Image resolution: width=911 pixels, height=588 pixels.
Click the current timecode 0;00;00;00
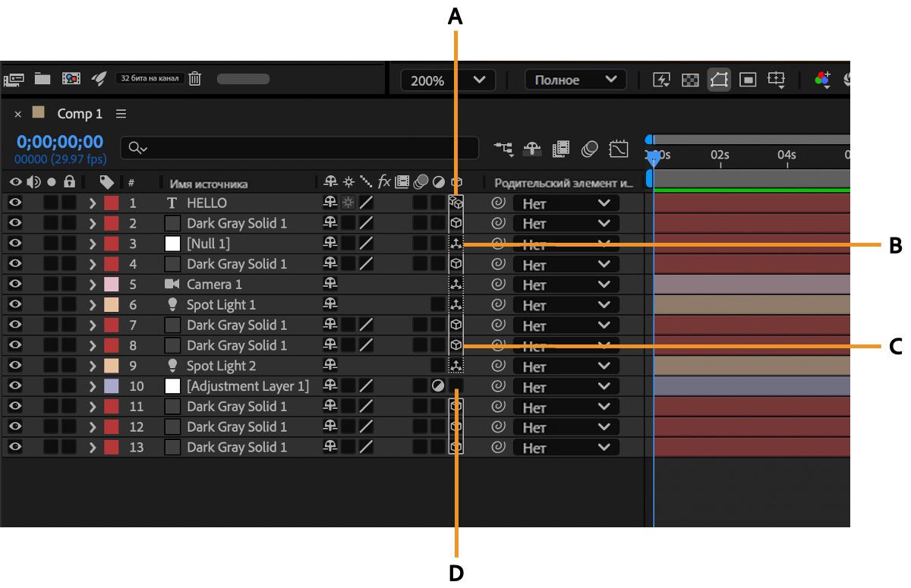tap(60, 142)
